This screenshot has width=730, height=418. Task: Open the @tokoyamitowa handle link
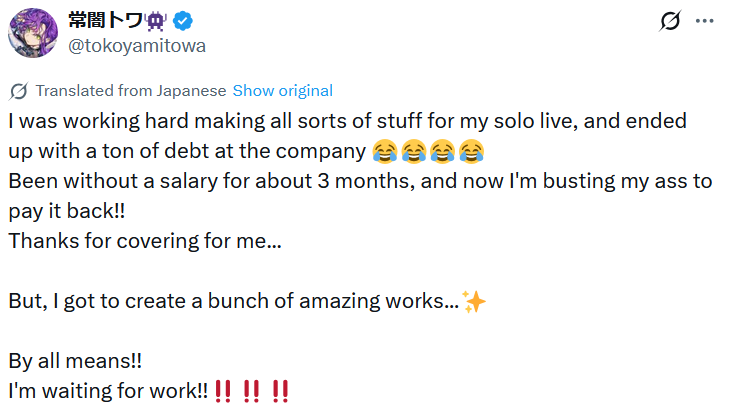(138, 46)
